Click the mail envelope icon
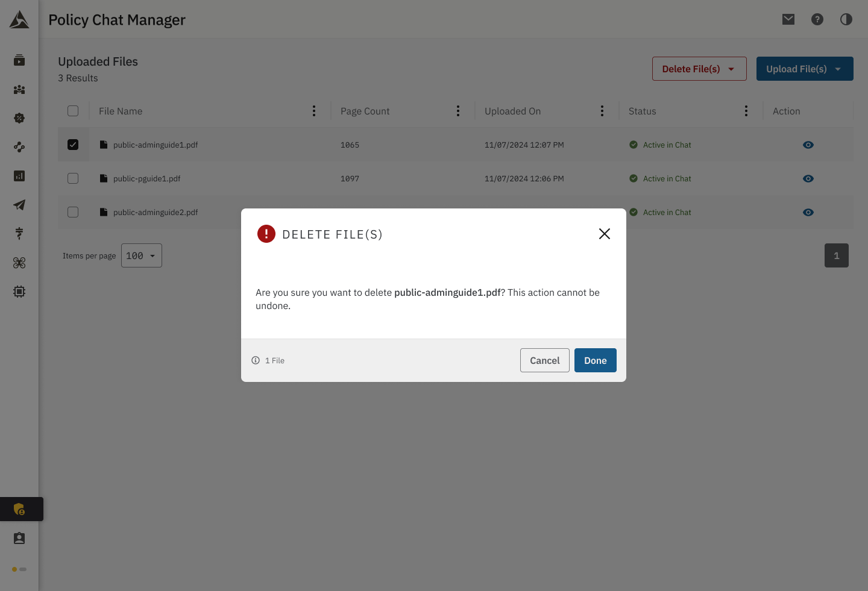This screenshot has height=591, width=868. [x=788, y=19]
